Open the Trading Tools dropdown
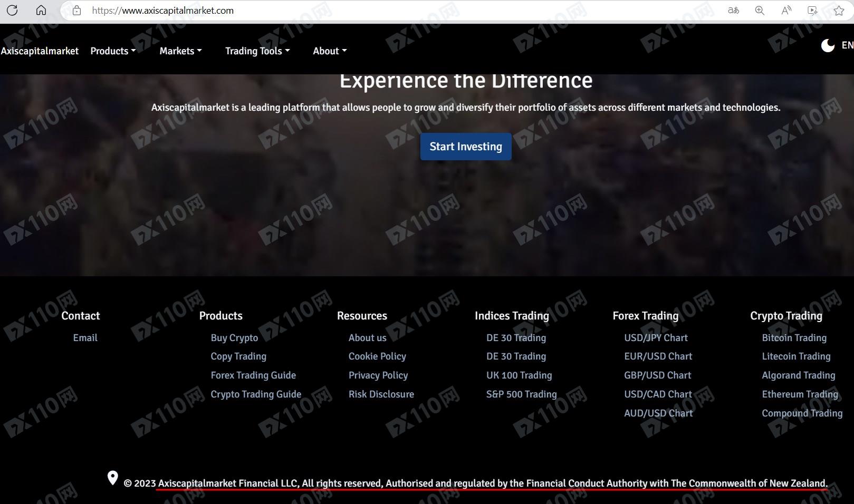854x504 pixels. pos(257,51)
